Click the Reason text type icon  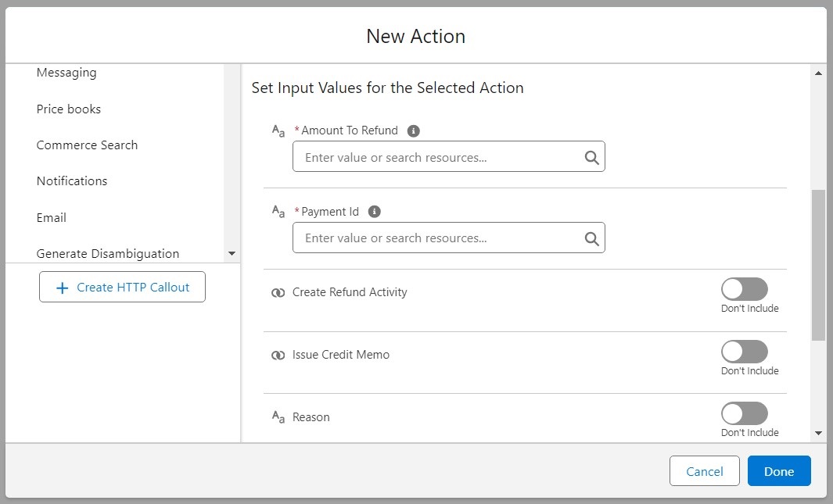click(x=278, y=417)
